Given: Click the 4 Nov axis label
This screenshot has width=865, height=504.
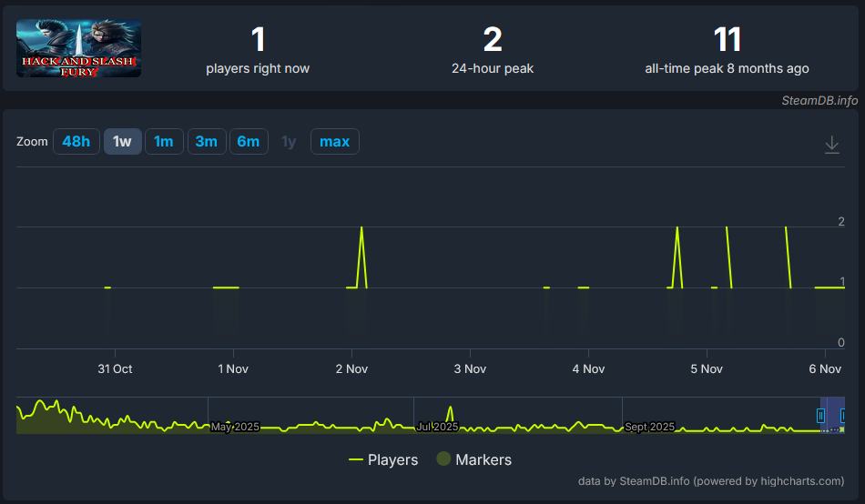Looking at the screenshot, I should (x=588, y=368).
